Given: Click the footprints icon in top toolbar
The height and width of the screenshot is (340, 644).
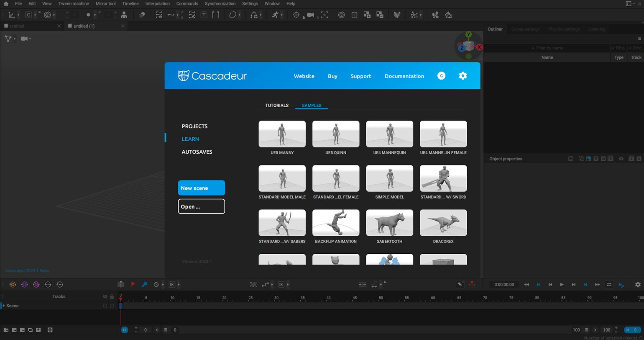Looking at the screenshot, I should [x=435, y=15].
